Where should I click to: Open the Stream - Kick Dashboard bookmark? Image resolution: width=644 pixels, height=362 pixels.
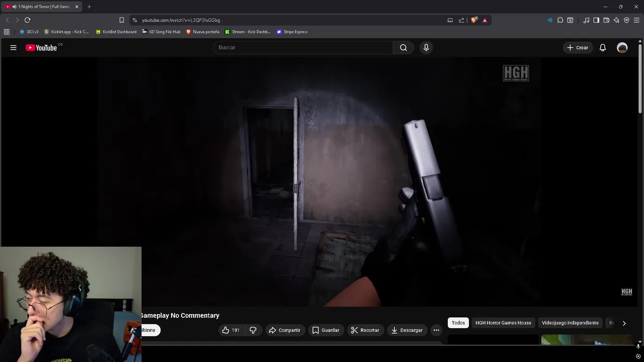point(248,32)
